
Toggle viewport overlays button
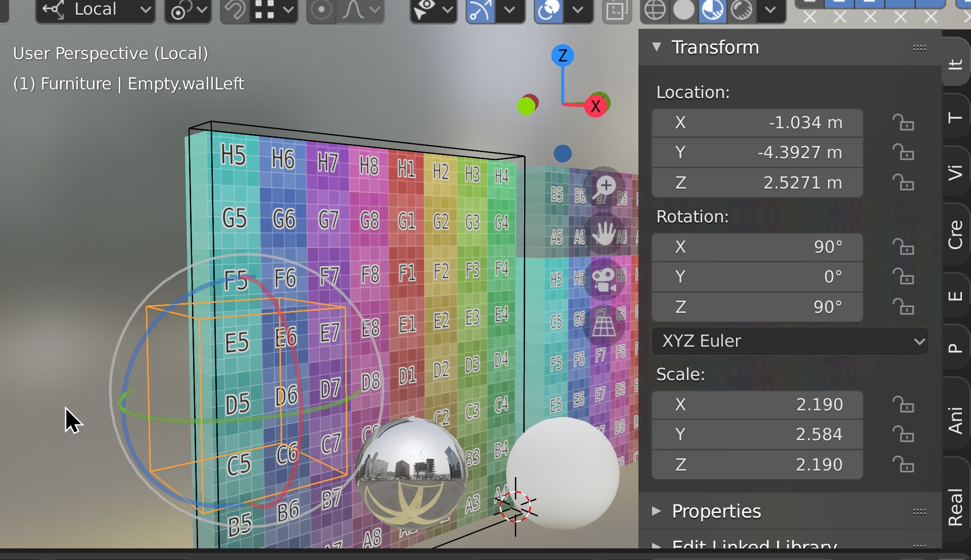pos(548,10)
